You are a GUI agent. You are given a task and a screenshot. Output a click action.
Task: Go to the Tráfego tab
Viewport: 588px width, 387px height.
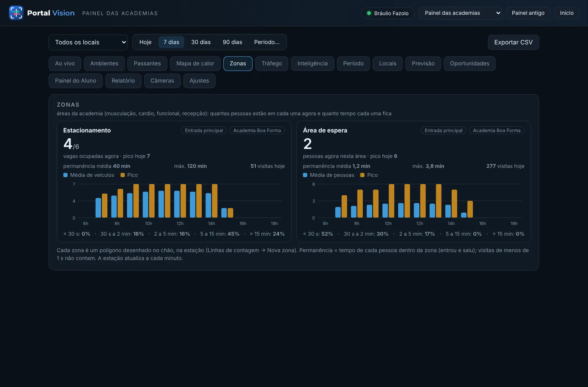click(272, 64)
